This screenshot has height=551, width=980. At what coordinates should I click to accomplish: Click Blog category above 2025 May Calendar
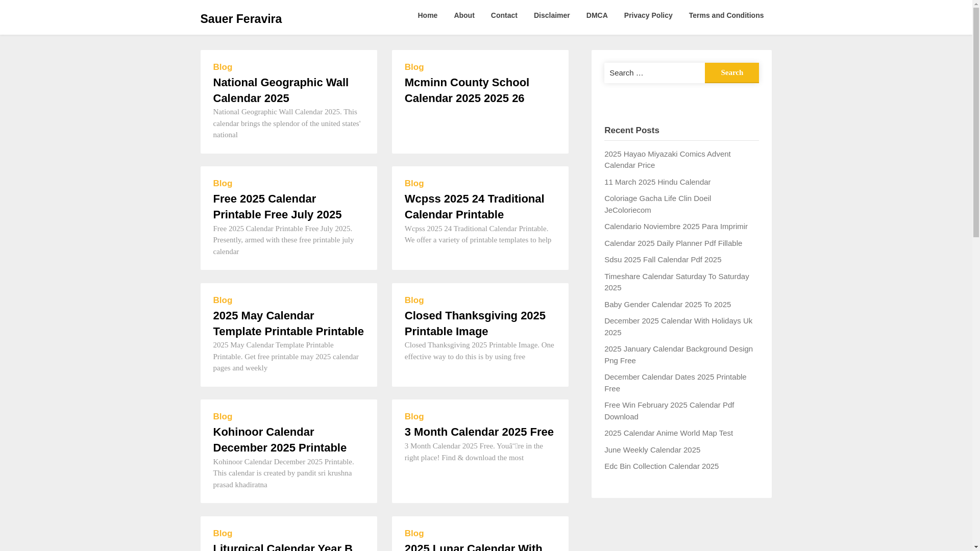click(x=223, y=300)
